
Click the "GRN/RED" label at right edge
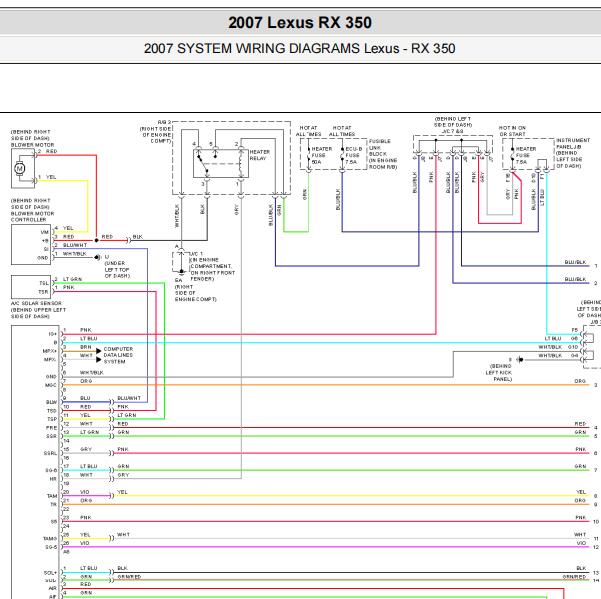(574, 577)
